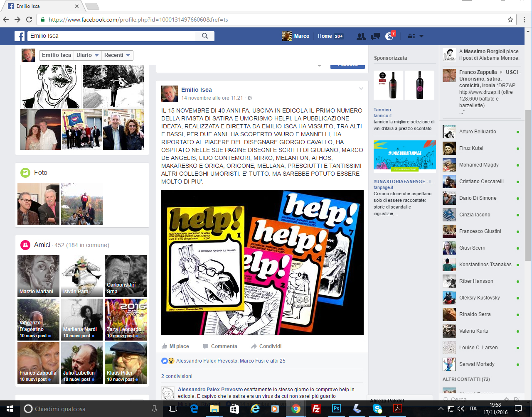Viewport: 532px width, 417px height.
Task: Click browser address bar URL
Action: click(138, 20)
